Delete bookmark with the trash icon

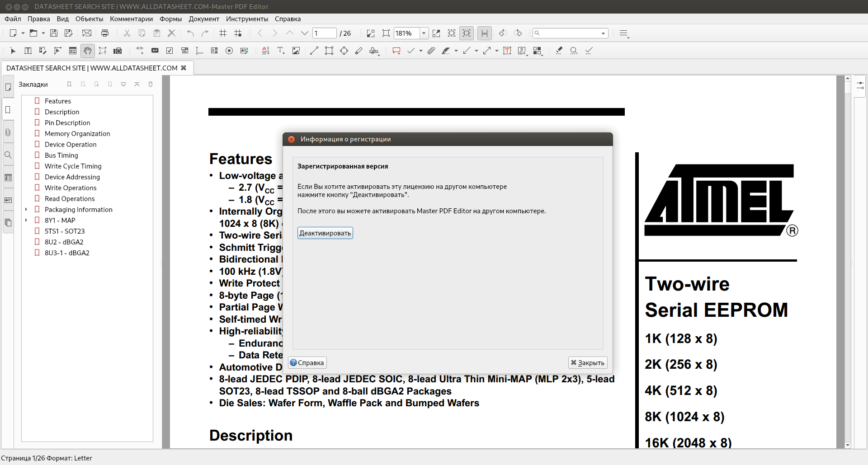pos(151,84)
